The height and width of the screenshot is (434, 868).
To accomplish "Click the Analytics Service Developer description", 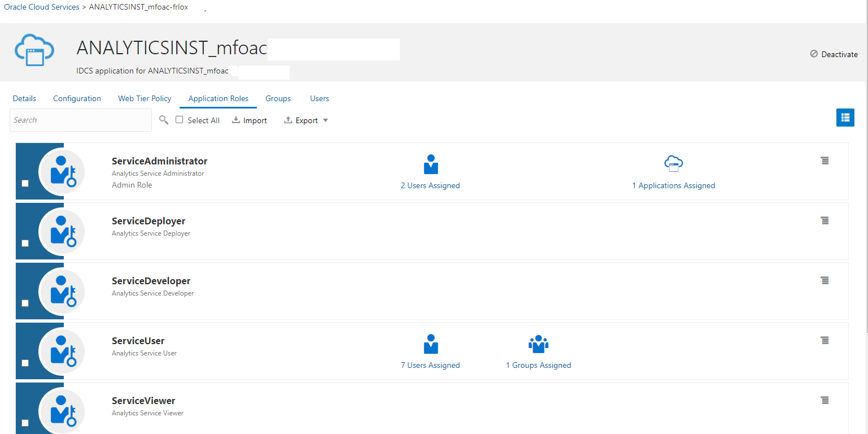I will pos(153,293).
